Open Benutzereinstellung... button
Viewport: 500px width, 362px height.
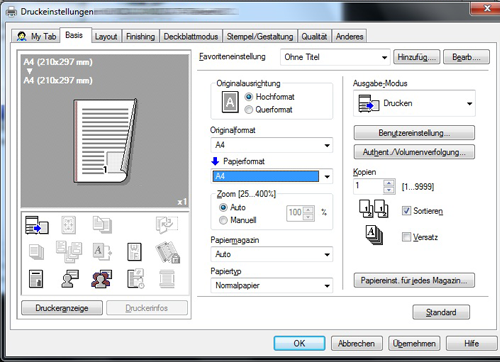tap(414, 133)
